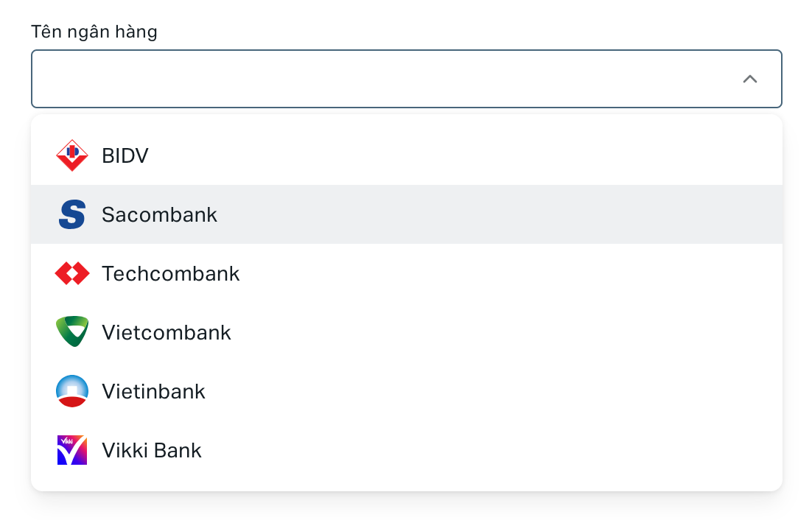This screenshot has width=812, height=520.
Task: Collapse the bank list with the chevron
Action: 750,79
